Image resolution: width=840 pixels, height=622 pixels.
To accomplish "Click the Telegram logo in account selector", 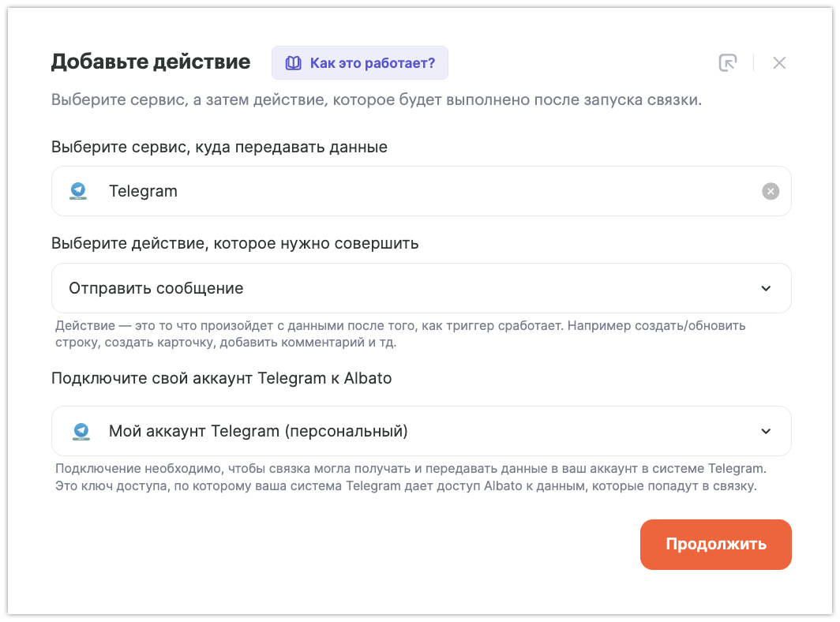I will coord(81,431).
